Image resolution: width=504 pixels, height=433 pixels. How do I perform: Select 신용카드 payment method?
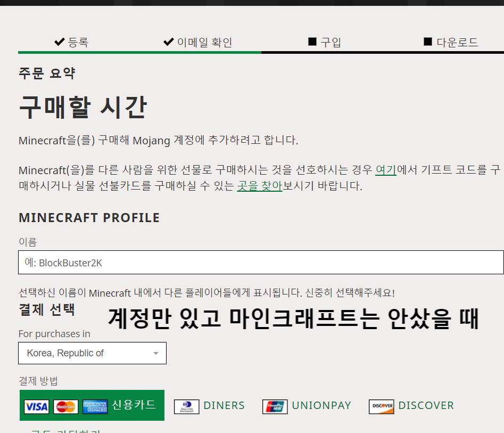pyautogui.click(x=92, y=405)
